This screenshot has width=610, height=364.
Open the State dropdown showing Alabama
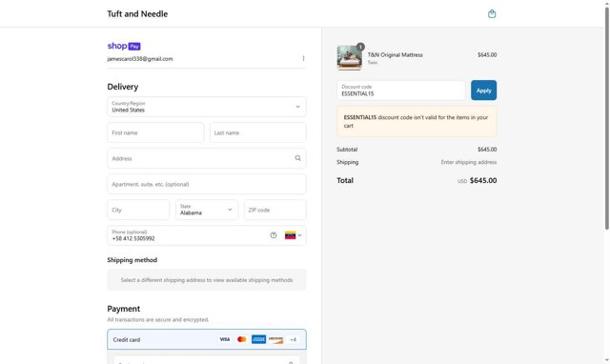point(207,210)
